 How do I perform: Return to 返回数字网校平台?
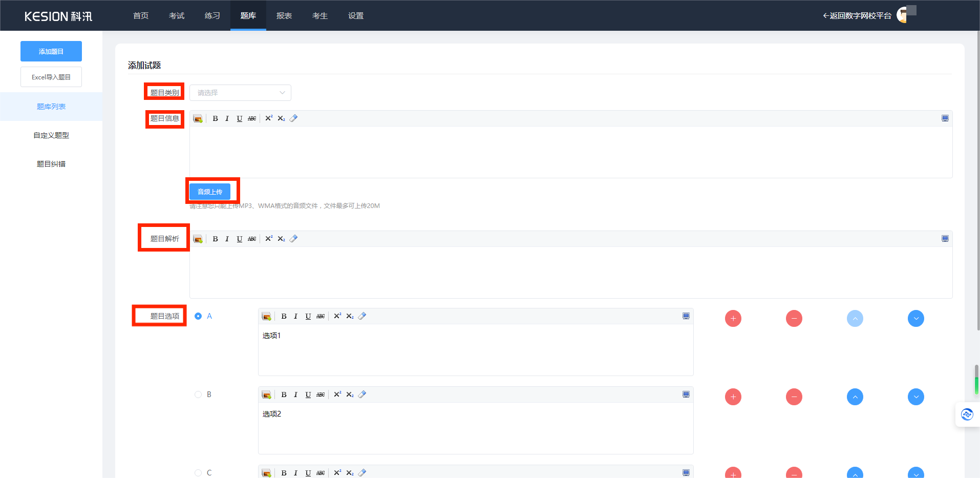coord(857,16)
